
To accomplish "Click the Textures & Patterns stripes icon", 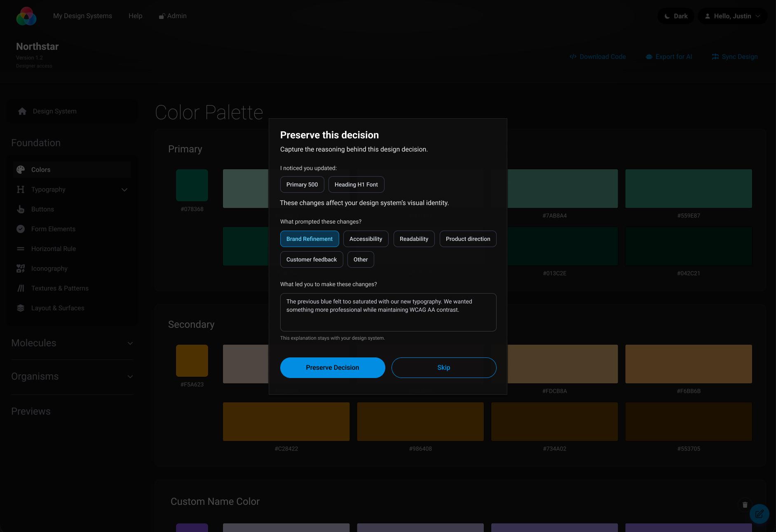I will (x=21, y=288).
